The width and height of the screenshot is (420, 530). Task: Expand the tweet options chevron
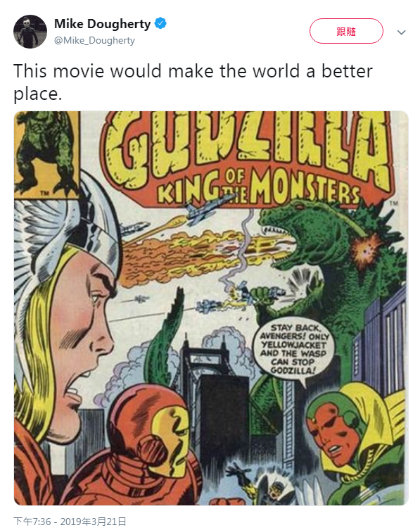[x=401, y=32]
